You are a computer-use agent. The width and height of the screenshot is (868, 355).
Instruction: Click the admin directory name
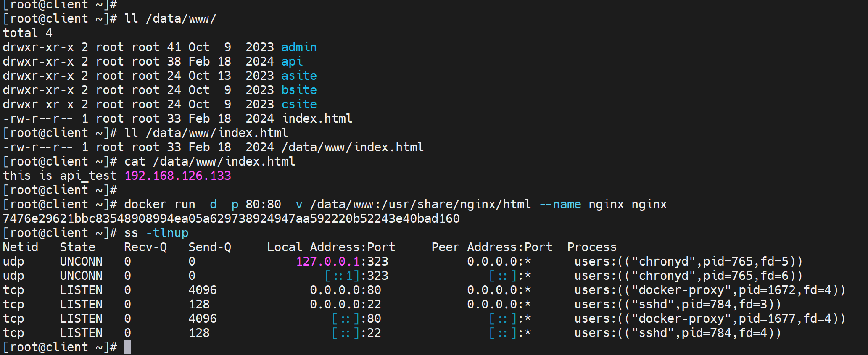[299, 47]
